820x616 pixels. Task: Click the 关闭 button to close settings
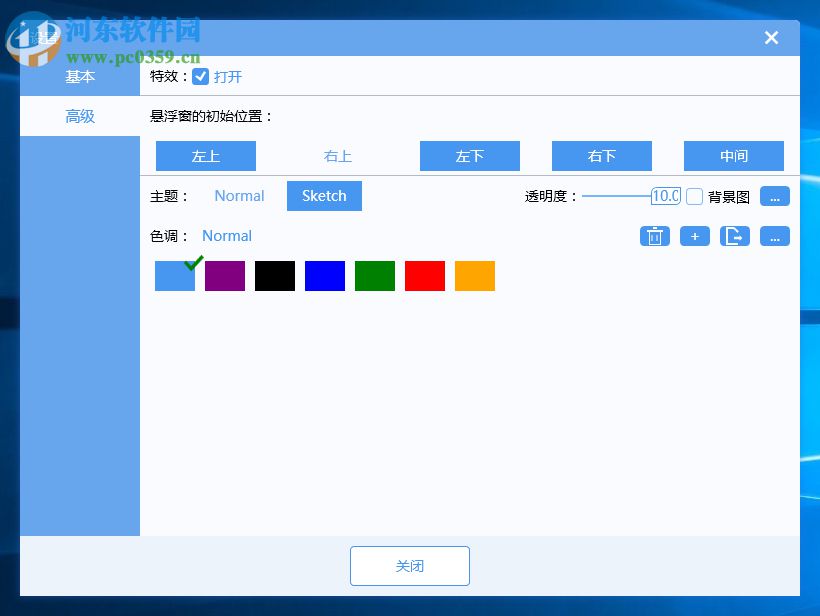click(x=409, y=565)
